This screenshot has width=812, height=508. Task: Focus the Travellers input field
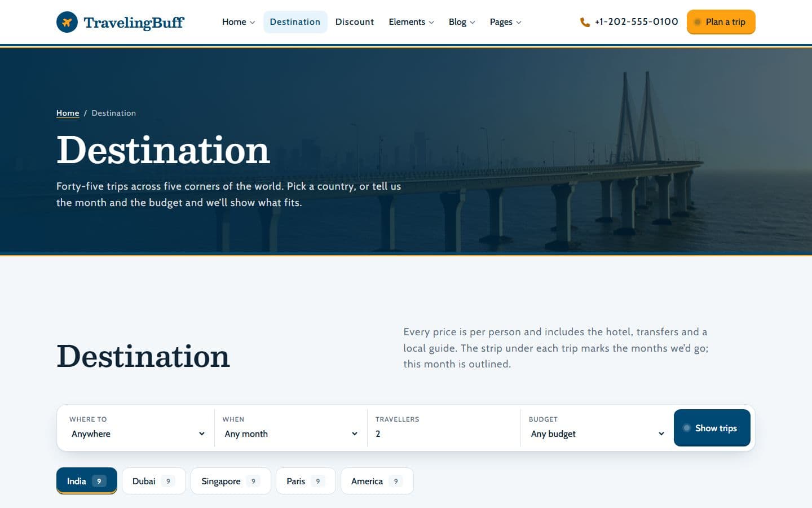point(444,433)
